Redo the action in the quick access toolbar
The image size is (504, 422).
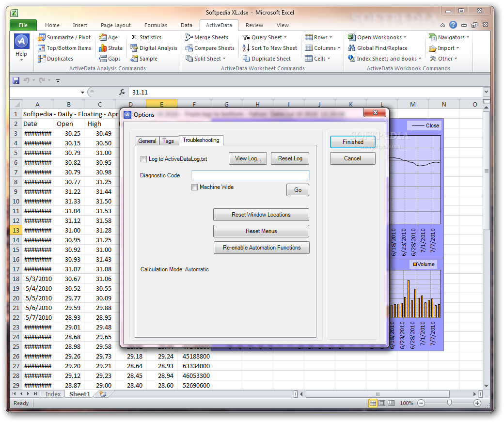[x=42, y=80]
